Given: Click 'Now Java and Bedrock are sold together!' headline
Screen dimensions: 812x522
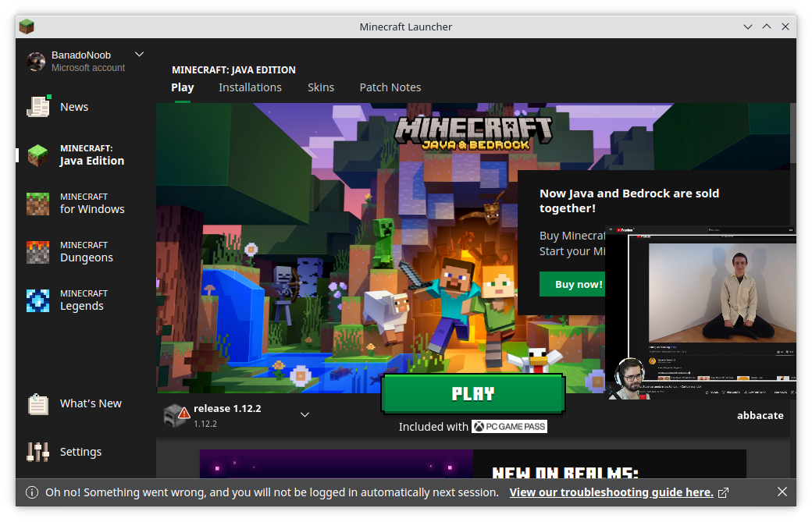Looking at the screenshot, I should tap(629, 201).
